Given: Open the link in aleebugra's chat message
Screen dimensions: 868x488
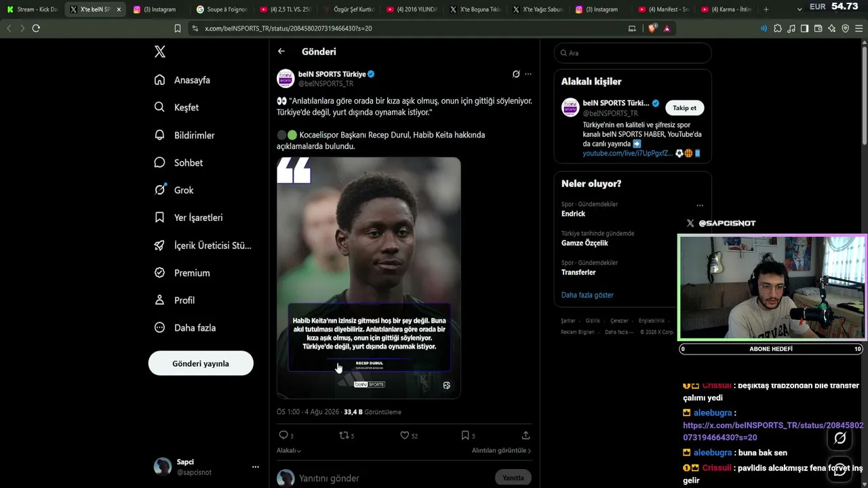Looking at the screenshot, I should coord(773,431).
